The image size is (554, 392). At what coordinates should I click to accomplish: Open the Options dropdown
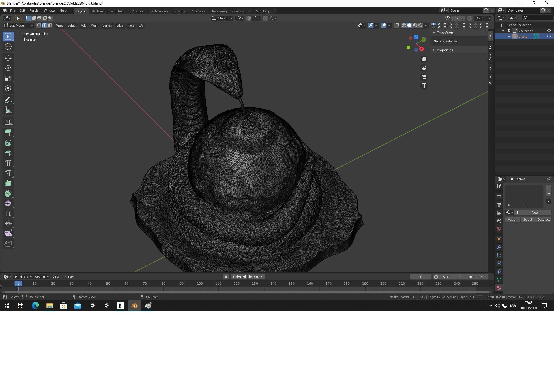click(x=483, y=18)
